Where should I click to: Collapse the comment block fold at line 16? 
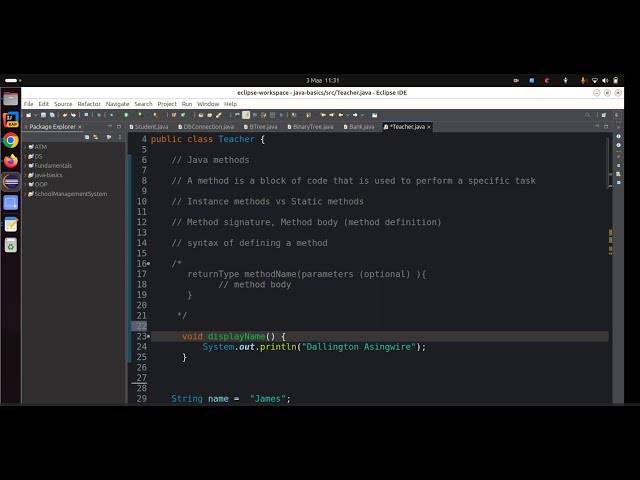click(x=149, y=264)
